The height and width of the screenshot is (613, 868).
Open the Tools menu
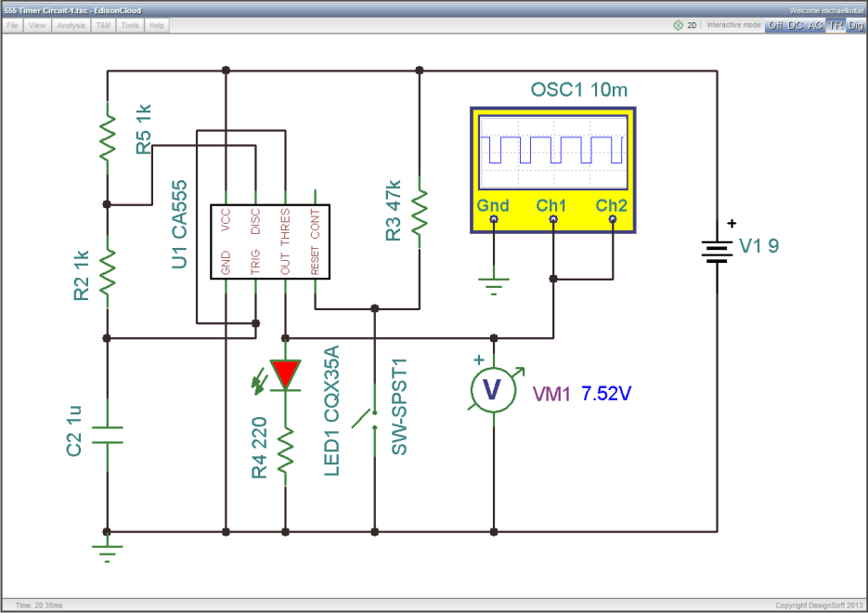pyautogui.click(x=130, y=25)
